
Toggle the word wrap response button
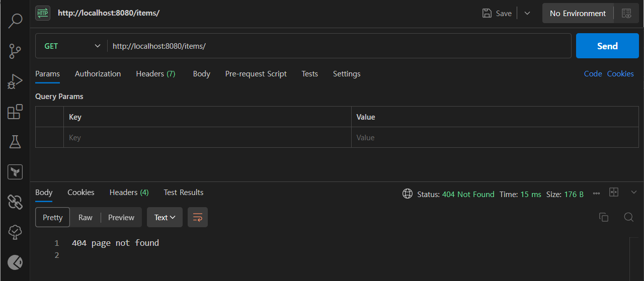[198, 217]
